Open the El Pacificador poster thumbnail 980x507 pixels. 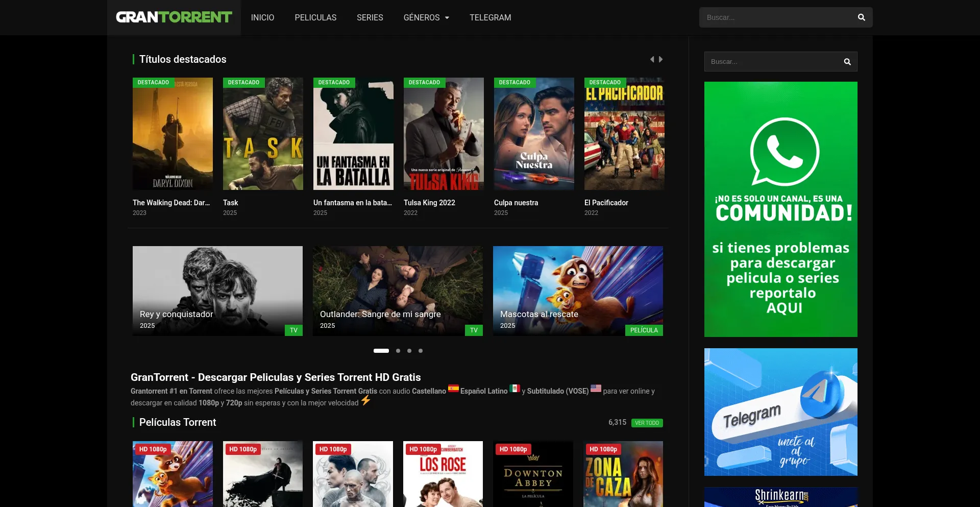coord(624,134)
